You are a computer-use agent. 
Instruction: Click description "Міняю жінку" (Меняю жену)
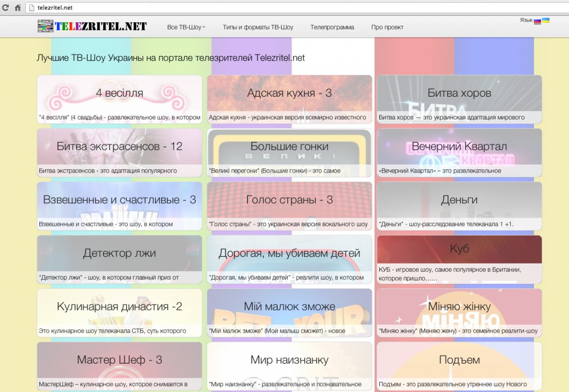[458, 331]
